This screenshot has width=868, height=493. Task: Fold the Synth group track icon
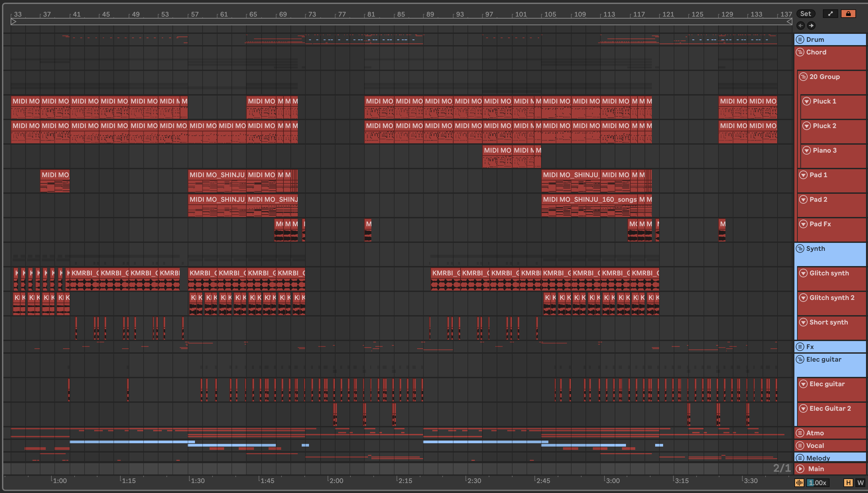[800, 248]
